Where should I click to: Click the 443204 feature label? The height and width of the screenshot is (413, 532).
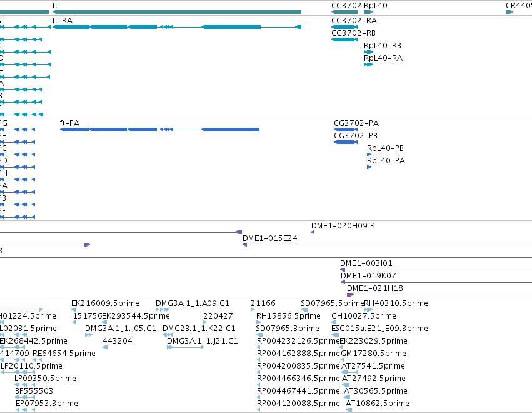pyautogui.click(x=118, y=341)
